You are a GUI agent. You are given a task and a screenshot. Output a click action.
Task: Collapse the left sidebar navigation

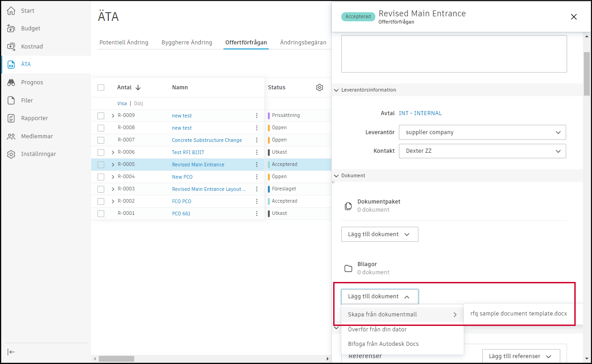point(11,352)
